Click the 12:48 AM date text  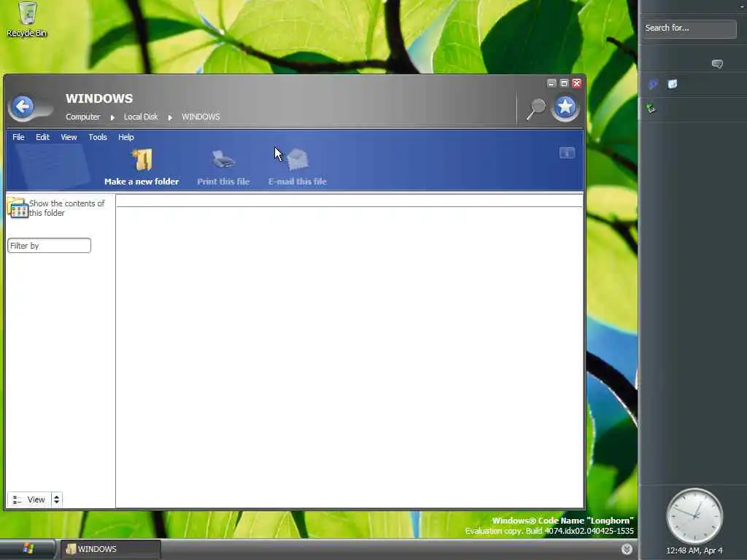pos(694,551)
